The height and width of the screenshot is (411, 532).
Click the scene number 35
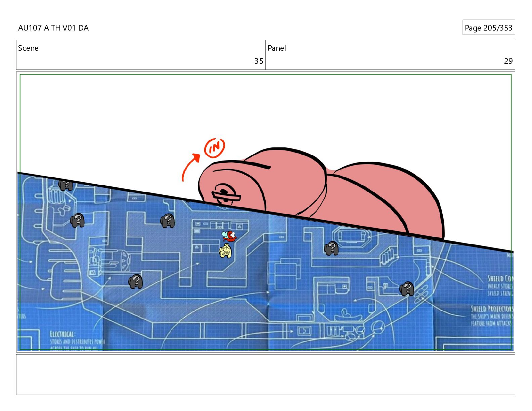259,61
